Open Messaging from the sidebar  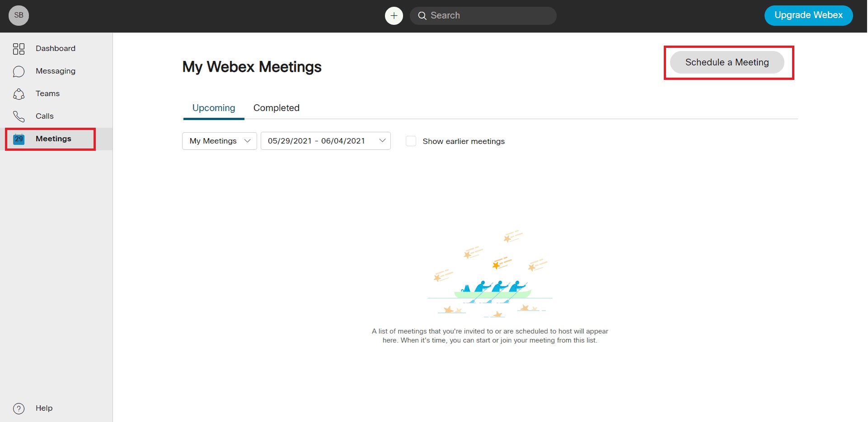tap(56, 71)
